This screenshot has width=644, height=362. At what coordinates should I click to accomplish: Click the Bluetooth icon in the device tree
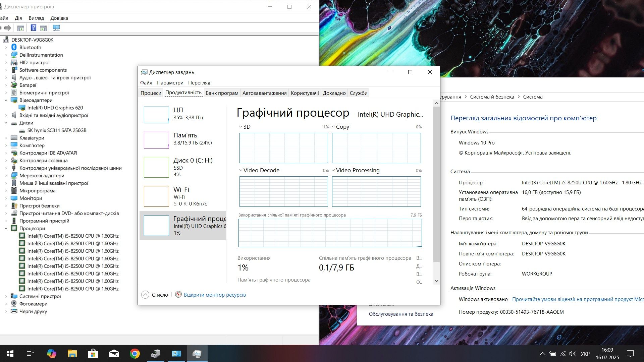pyautogui.click(x=14, y=47)
